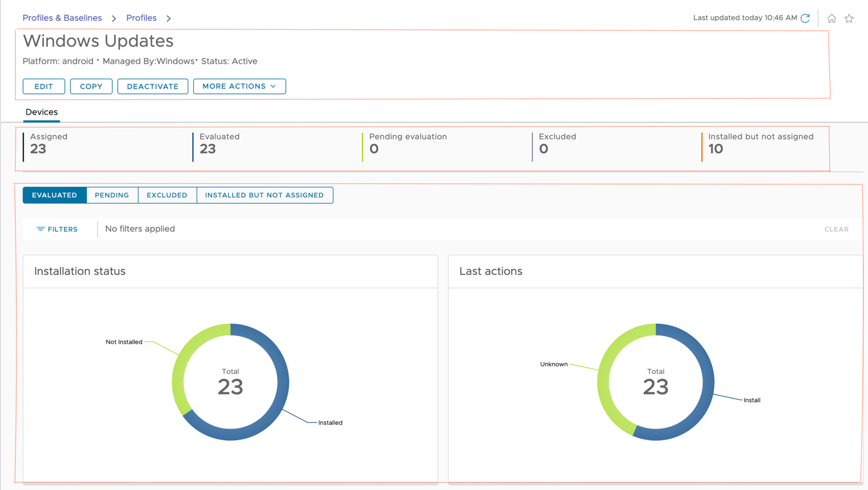Clear the applied filters
The height and width of the screenshot is (490, 868).
[x=836, y=229]
